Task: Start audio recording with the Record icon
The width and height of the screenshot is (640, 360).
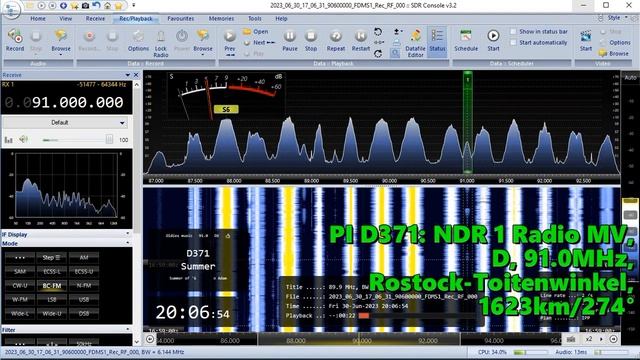Action: pyautogui.click(x=15, y=40)
